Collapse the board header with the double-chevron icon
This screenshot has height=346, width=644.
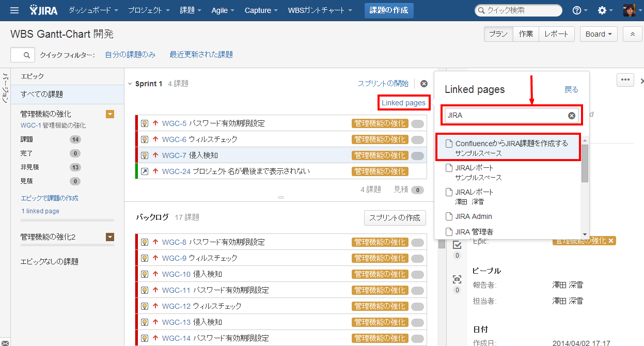point(632,34)
